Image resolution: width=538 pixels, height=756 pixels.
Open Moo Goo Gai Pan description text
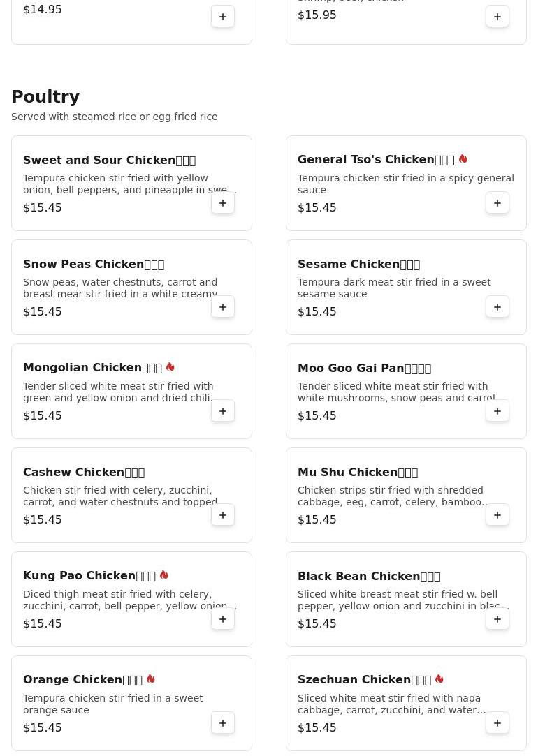[397, 392]
